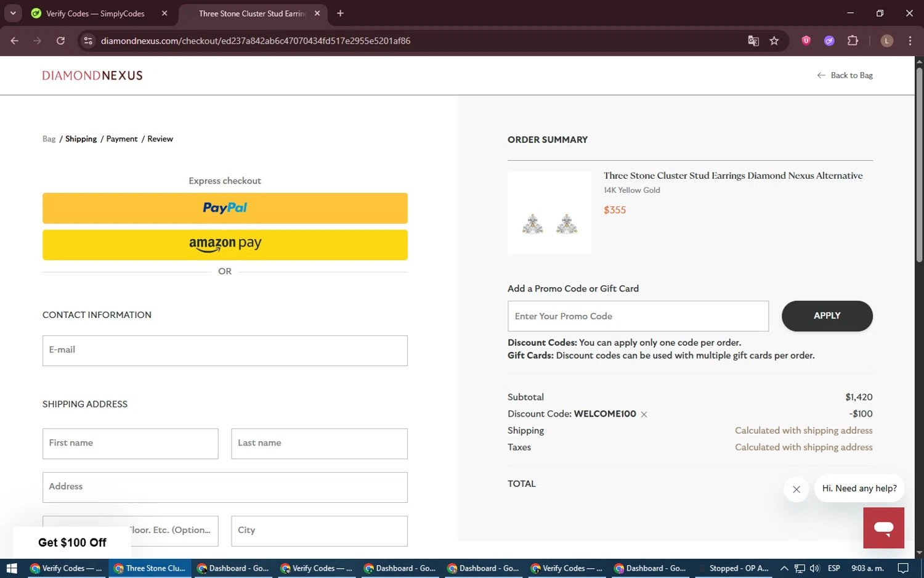This screenshot has width=924, height=578.
Task: Open a new browser tab
Action: click(x=340, y=13)
